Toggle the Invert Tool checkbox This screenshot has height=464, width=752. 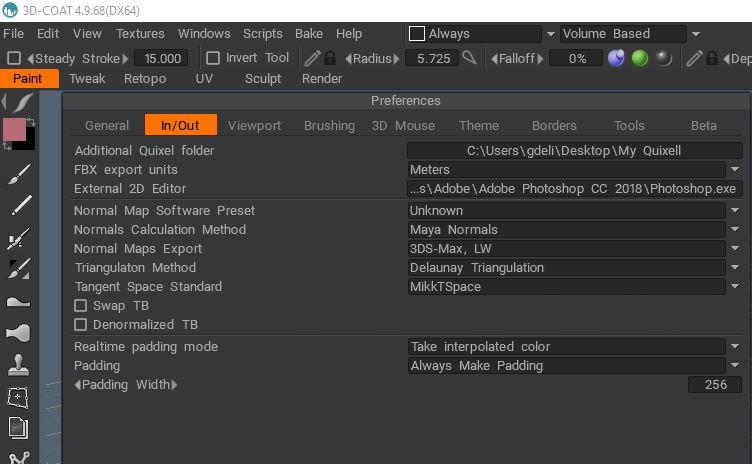pyautogui.click(x=213, y=58)
